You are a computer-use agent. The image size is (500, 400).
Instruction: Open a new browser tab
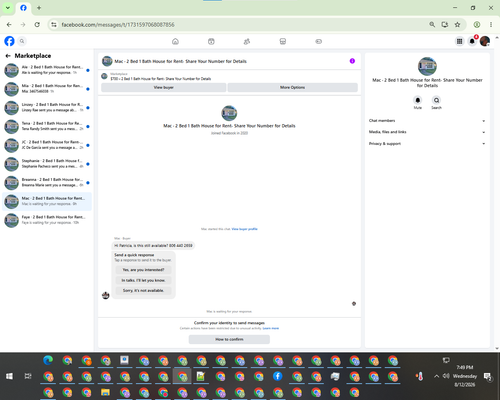pos(39,8)
